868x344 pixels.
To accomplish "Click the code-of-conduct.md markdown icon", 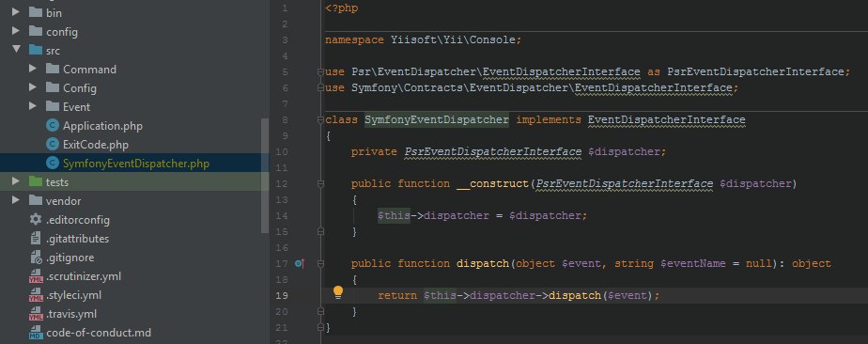I will tap(36, 333).
